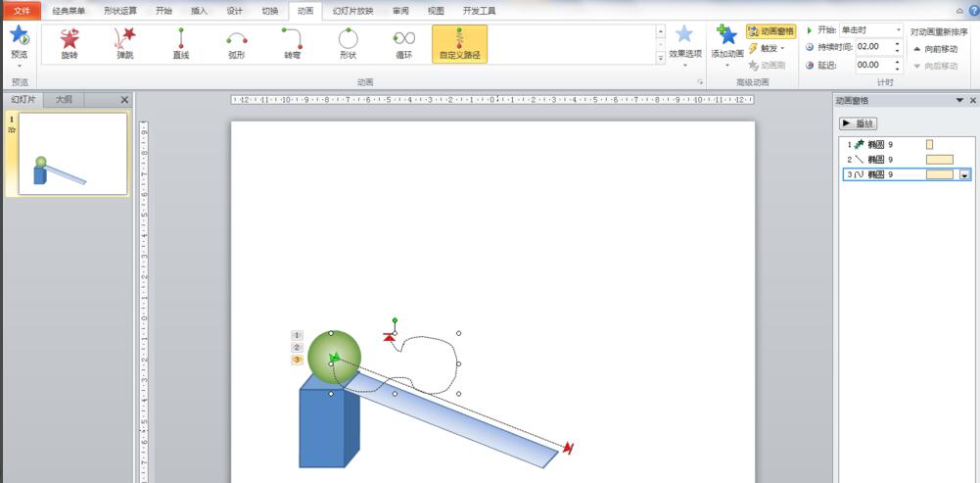Viewport: 980px width, 483px height.
Task: Expand dropdown arrow on animation item 3
Action: point(964,174)
